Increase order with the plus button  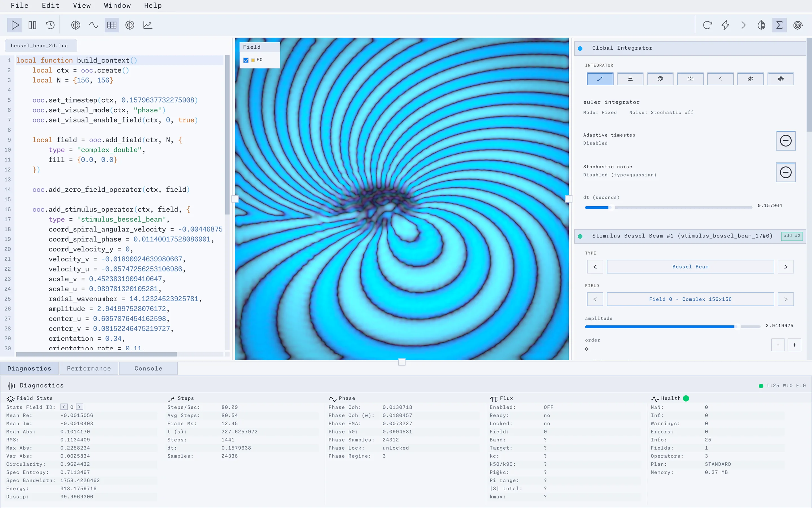point(794,345)
